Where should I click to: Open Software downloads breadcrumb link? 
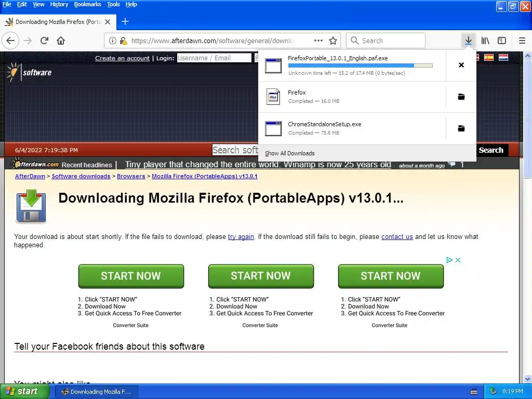point(81,177)
